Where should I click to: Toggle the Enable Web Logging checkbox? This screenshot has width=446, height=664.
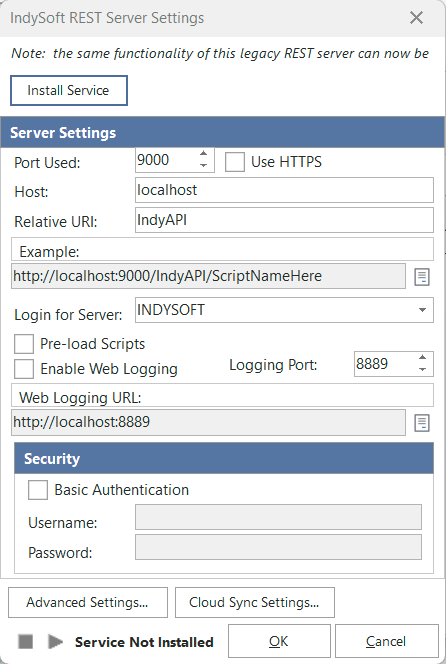[x=24, y=369]
